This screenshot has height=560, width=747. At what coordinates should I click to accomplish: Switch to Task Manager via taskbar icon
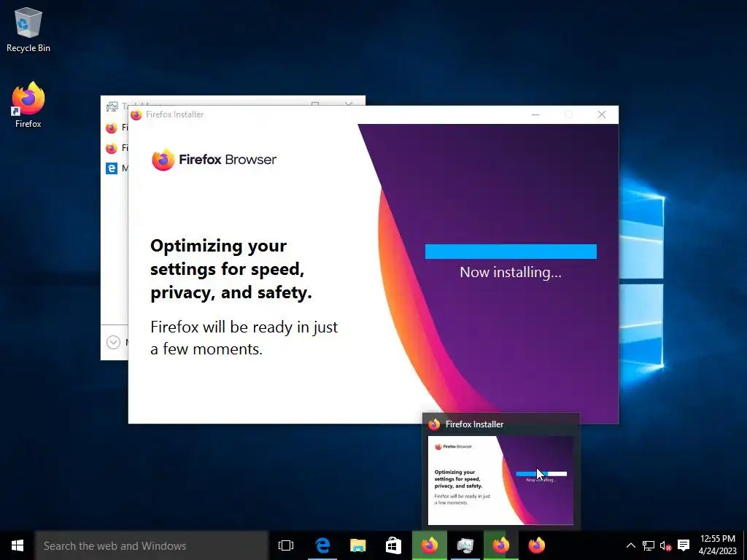click(x=465, y=545)
